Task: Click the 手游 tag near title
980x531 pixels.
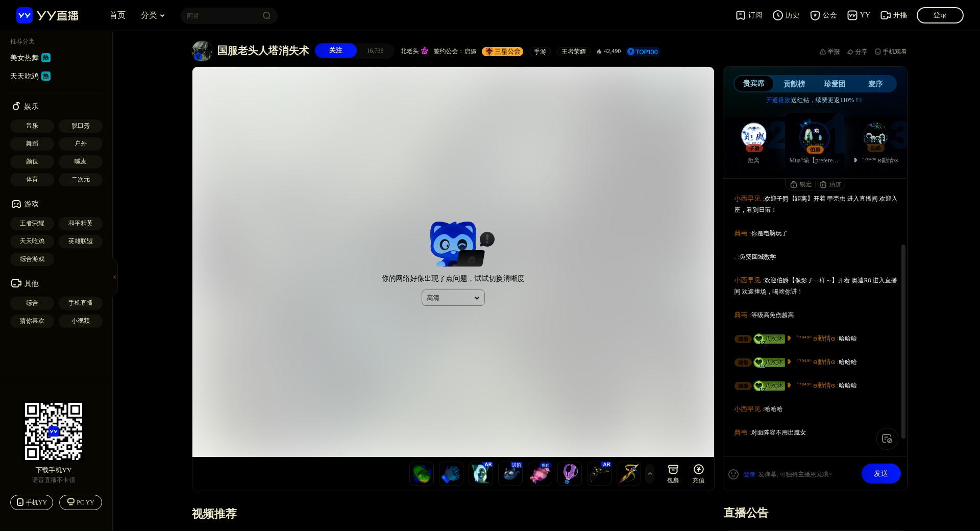Action: 540,52
